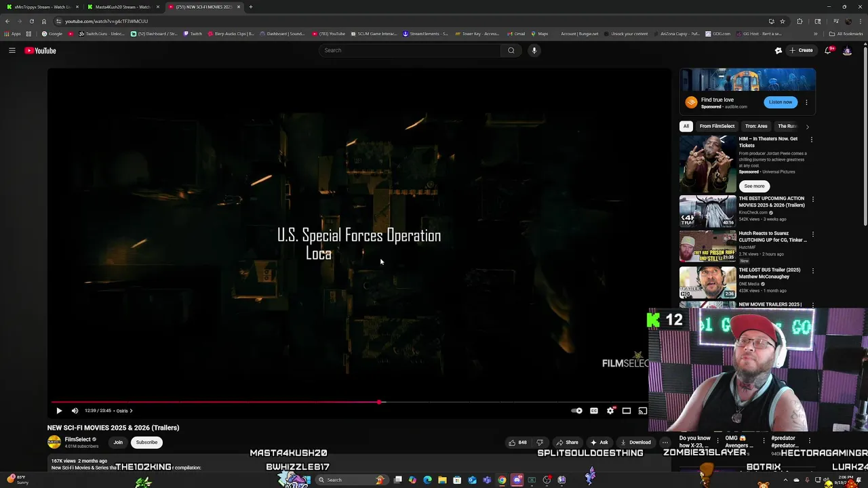Open options for Audible ad
Image resolution: width=868 pixels, height=488 pixels.
click(x=806, y=102)
